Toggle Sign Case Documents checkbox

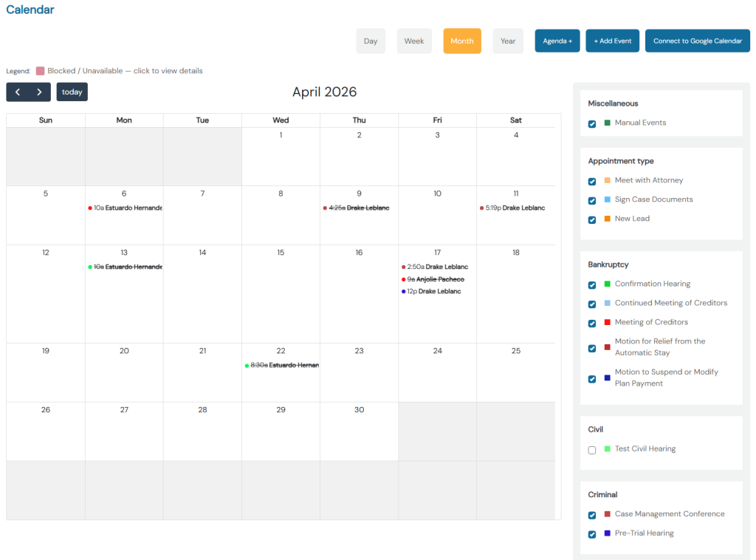pyautogui.click(x=592, y=201)
